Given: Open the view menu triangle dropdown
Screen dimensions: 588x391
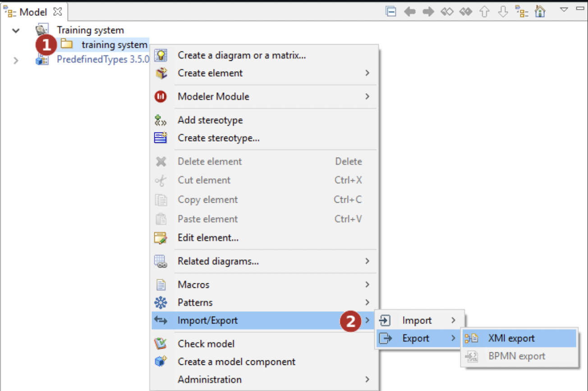Looking at the screenshot, I should point(564,9).
